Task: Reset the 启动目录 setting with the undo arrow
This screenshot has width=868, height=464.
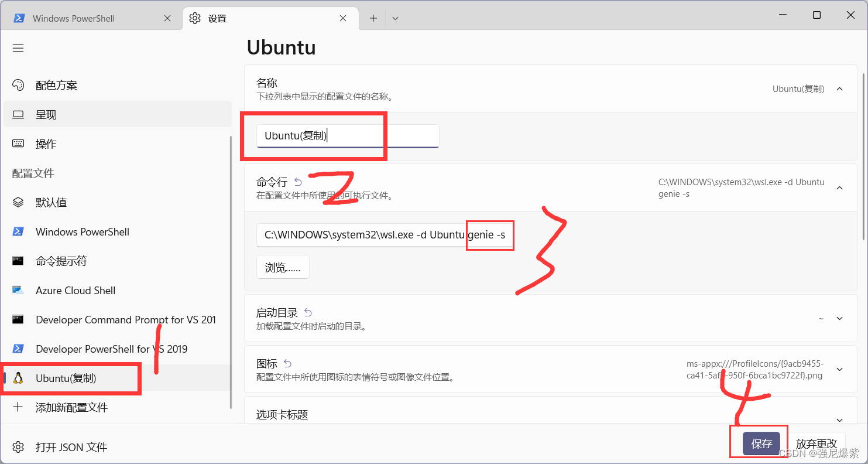Action: tap(308, 313)
